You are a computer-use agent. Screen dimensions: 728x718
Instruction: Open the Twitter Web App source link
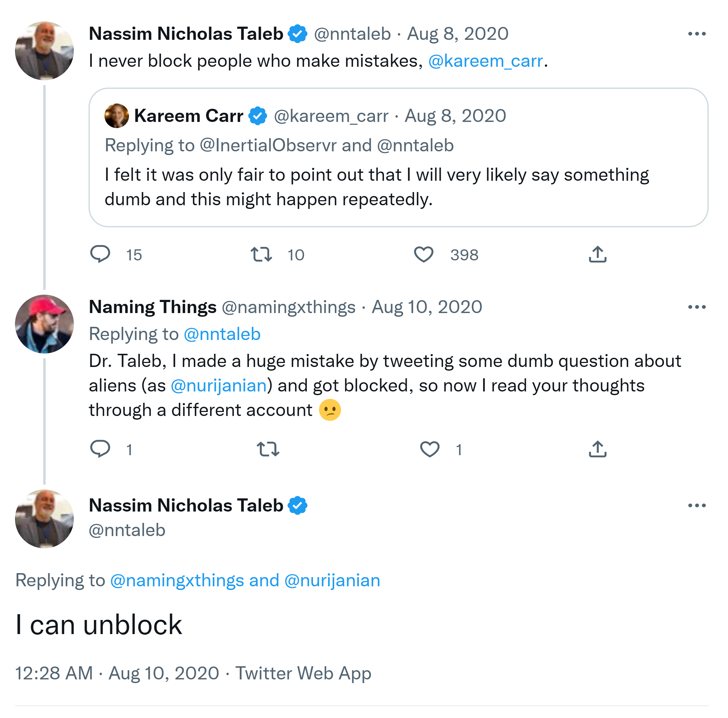click(303, 673)
